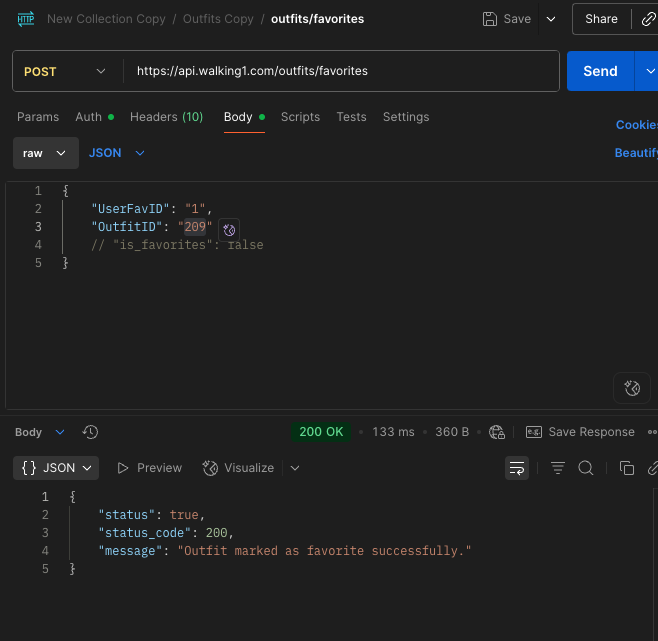Click the filter response icon
The height and width of the screenshot is (641, 658).
[x=558, y=468]
